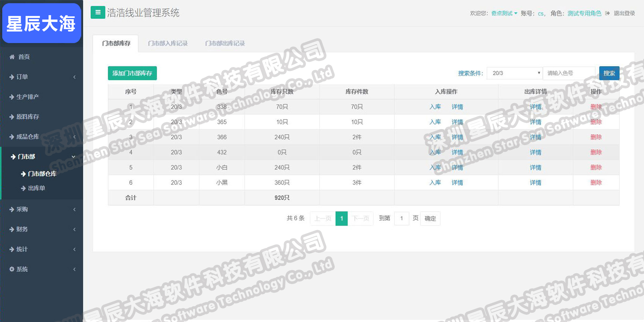Collapse the 门市部 sidebar menu chevron

(74, 157)
